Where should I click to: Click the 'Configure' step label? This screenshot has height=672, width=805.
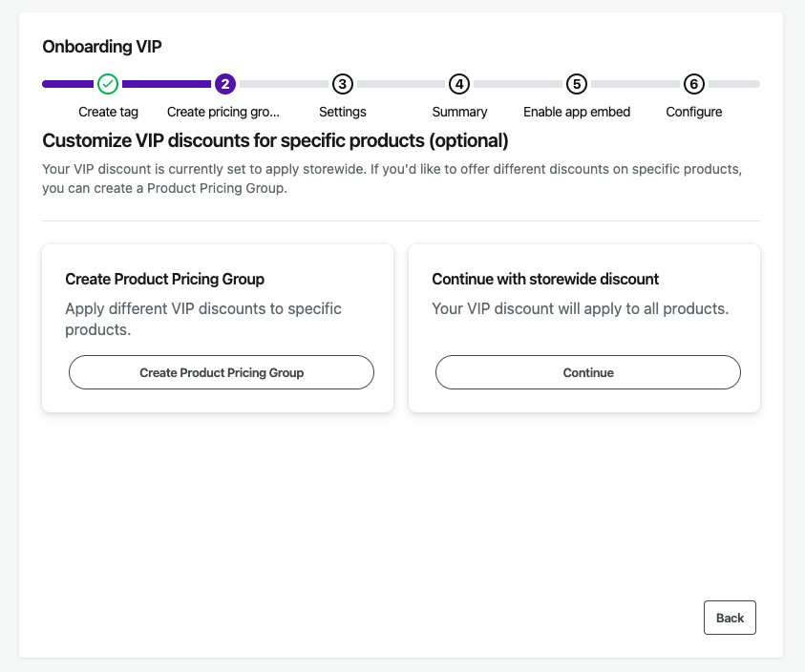point(693,112)
